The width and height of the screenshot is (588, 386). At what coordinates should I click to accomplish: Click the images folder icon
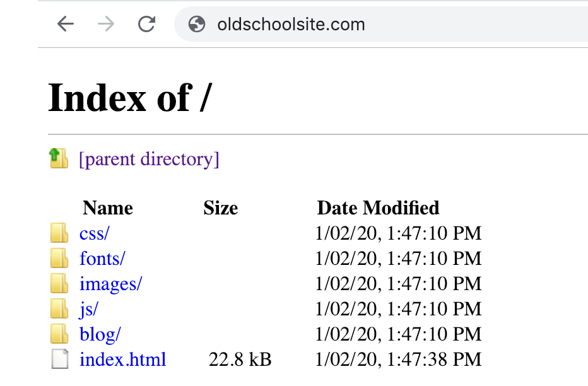coord(59,283)
